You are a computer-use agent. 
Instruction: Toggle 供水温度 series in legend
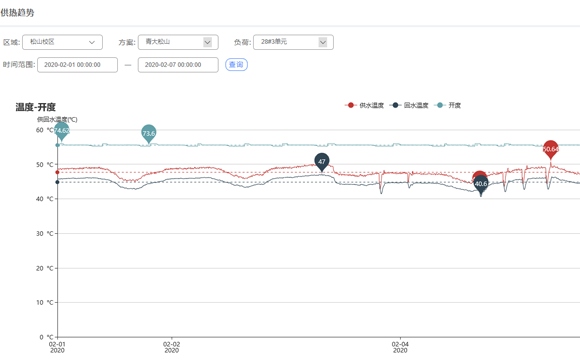(364, 105)
